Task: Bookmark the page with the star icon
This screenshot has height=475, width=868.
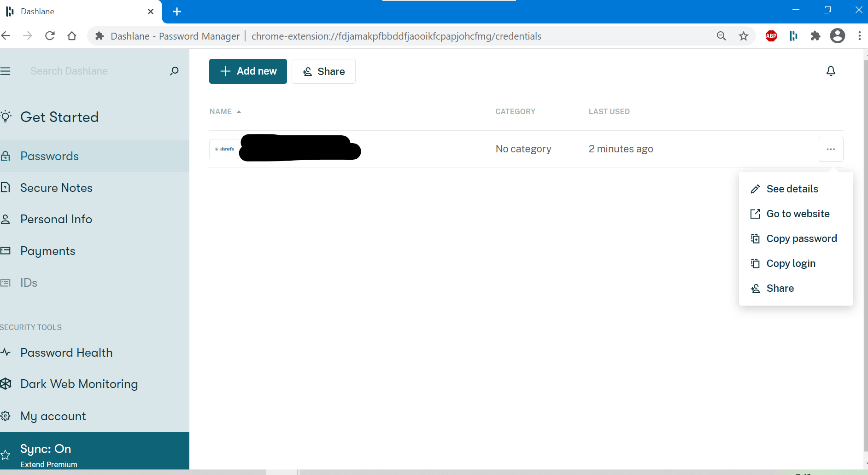Action: coord(744,36)
